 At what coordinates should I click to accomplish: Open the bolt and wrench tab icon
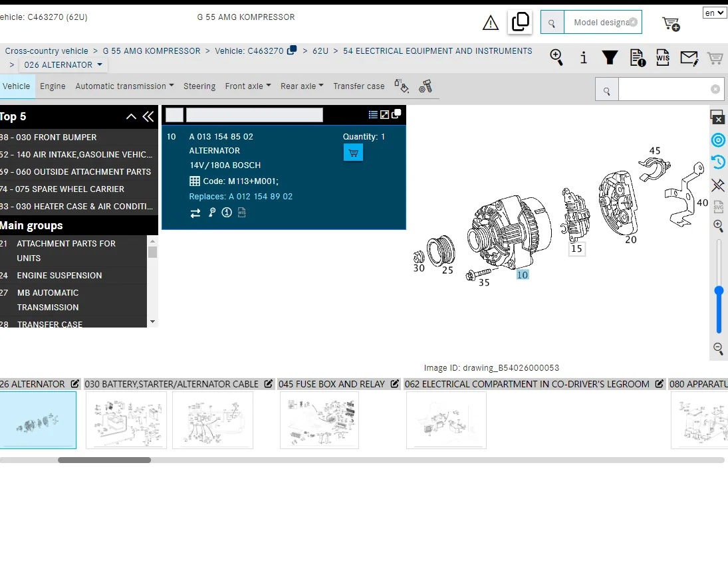pyautogui.click(x=425, y=86)
